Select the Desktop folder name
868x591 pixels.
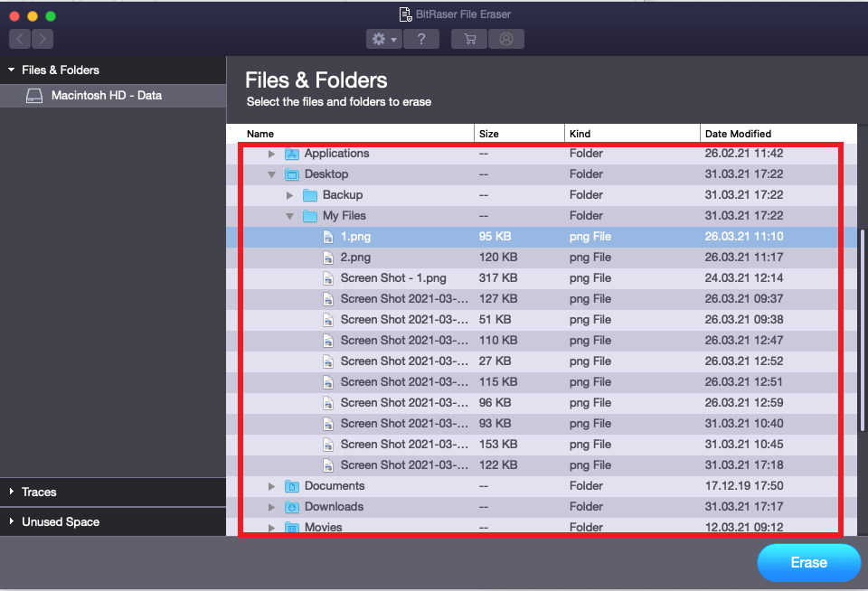326,174
